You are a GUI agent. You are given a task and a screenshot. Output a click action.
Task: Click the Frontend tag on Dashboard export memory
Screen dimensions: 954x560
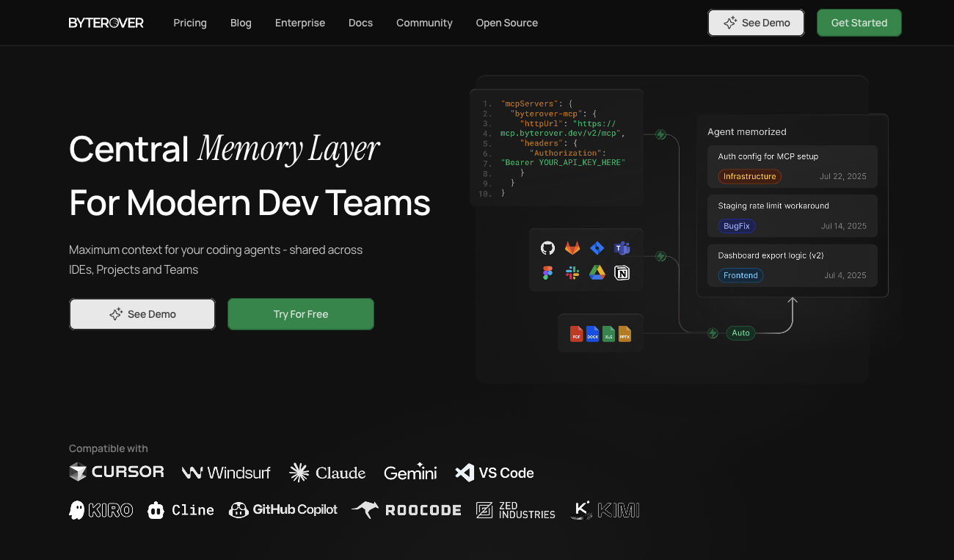[x=740, y=275]
